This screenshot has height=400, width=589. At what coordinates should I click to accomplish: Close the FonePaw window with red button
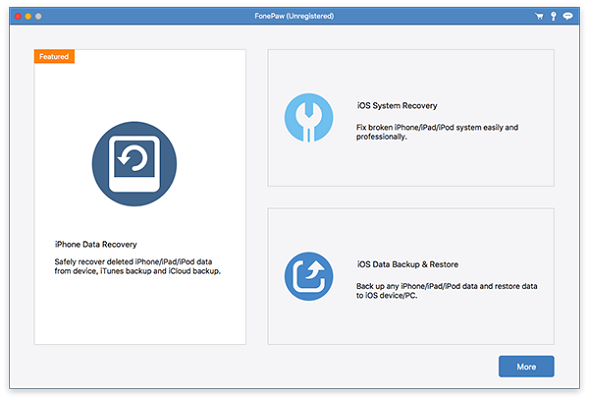18,16
